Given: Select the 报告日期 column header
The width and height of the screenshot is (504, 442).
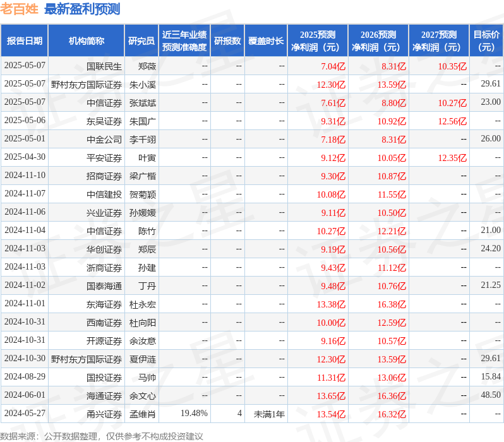Looking at the screenshot, I should pos(25,41).
